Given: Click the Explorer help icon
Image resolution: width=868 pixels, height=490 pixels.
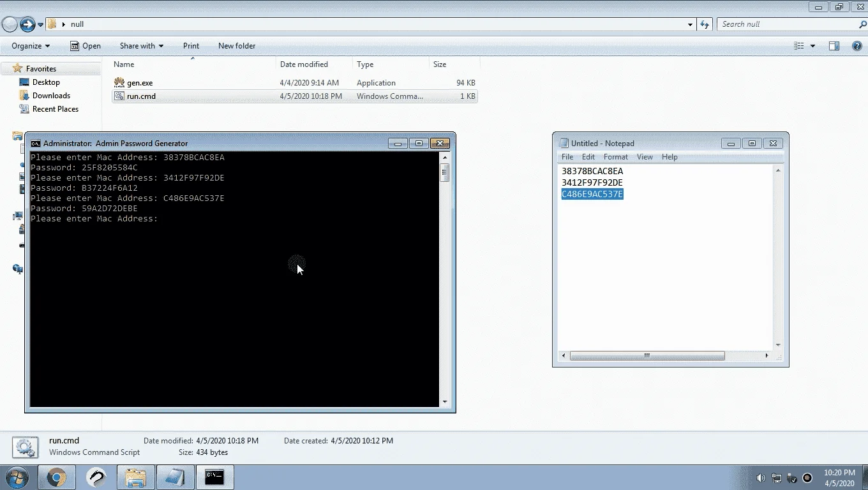Looking at the screenshot, I should pyautogui.click(x=857, y=46).
